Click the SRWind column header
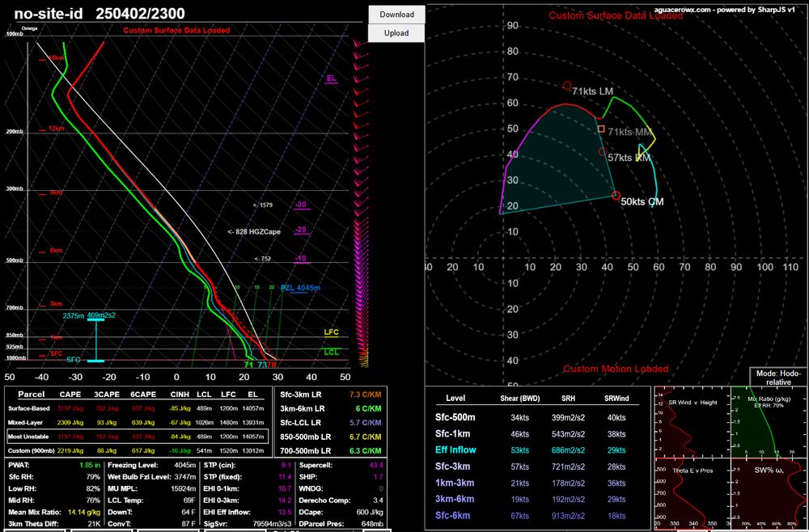Screen dimensions: 809x532 [616, 398]
